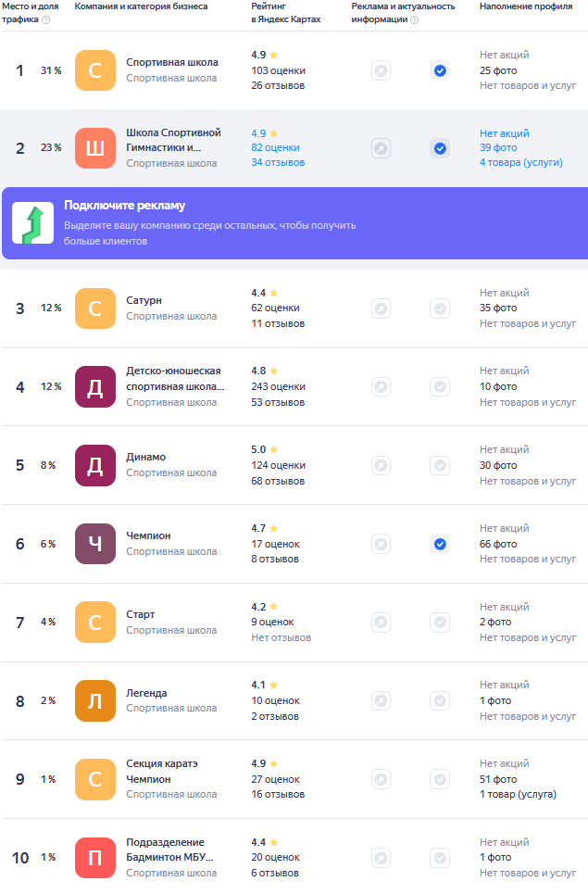The height and width of the screenshot is (894, 588).
Task: Click 'Подразделение Бадминтон МБУ...' name
Action: 169,850
